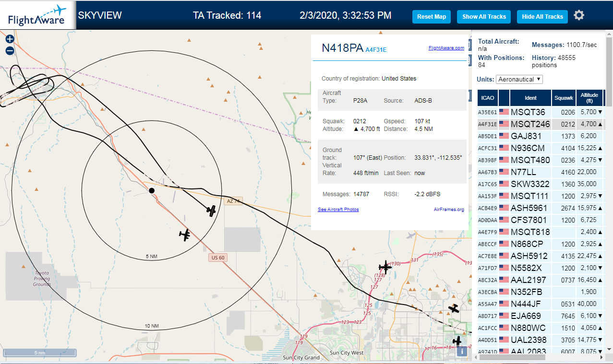The height and width of the screenshot is (364, 613).
Task: Select the MSQT818 row ident
Action: coord(530,232)
